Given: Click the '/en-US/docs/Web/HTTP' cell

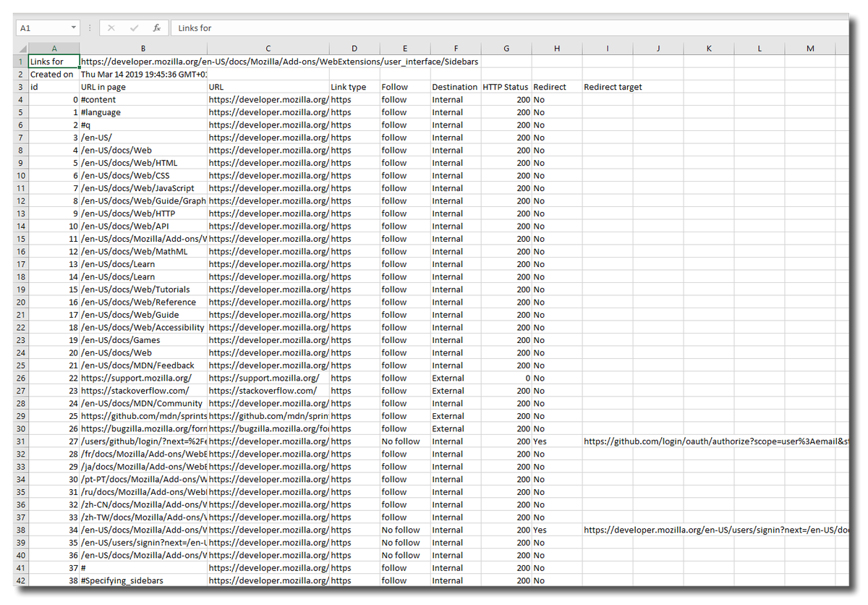Looking at the screenshot, I should 143,213.
